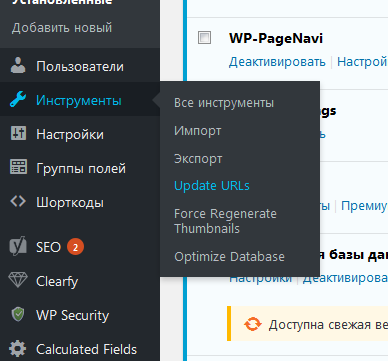388x361 pixels.
Task: Click the Yoast SEO logo icon
Action: 18,246
